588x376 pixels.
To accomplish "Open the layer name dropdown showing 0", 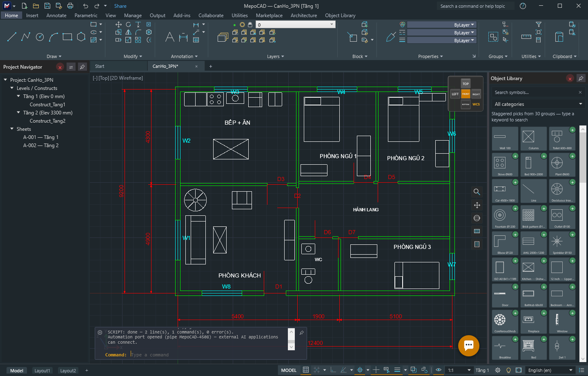I will 296,25.
